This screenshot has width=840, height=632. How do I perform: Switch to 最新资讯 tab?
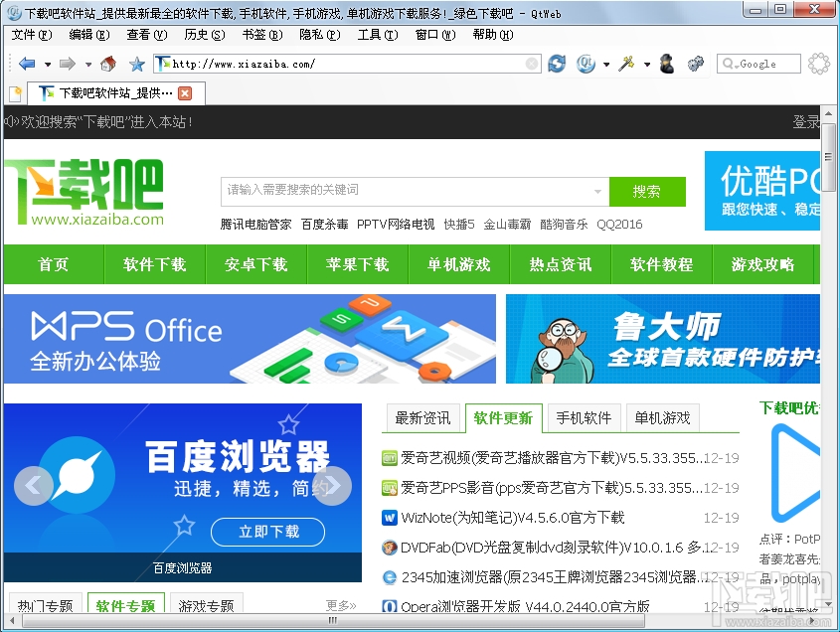422,418
